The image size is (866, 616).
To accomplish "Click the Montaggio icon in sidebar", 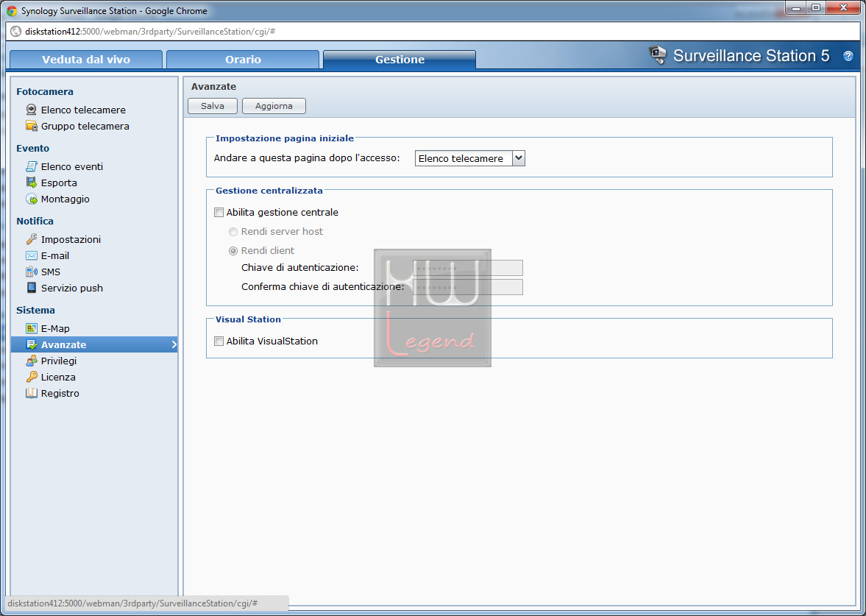I will coord(32,199).
